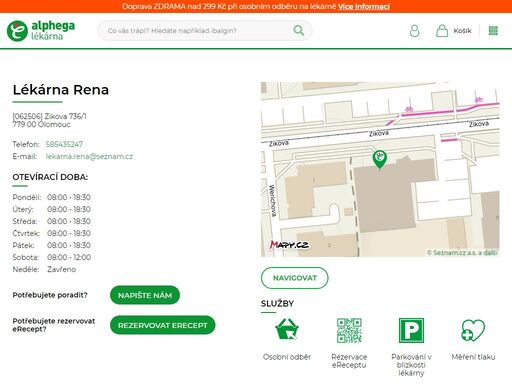Click the REZERVOVAT ERECEPT button

tap(163, 325)
